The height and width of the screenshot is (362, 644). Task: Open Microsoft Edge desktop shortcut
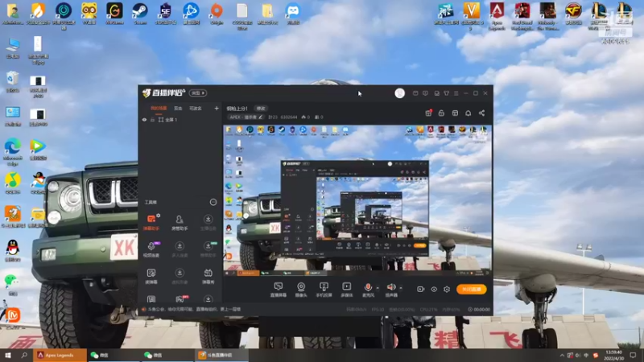(13, 152)
